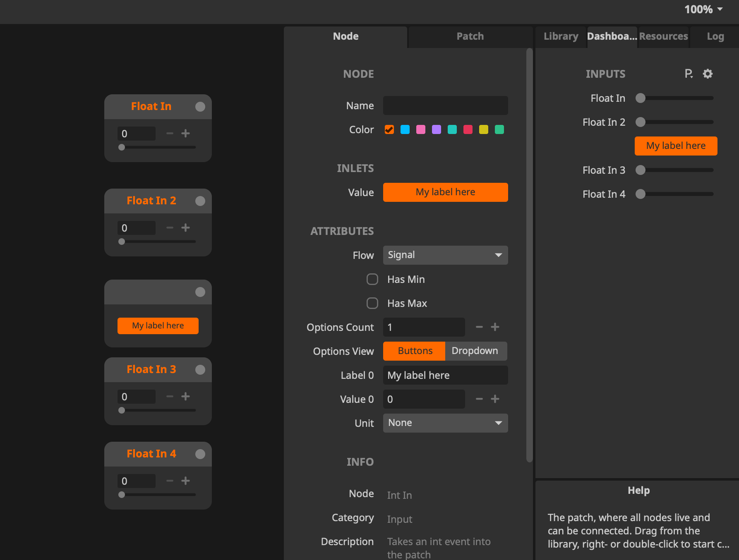
Task: Click plus icon on Float In 2 node
Action: coord(185,228)
